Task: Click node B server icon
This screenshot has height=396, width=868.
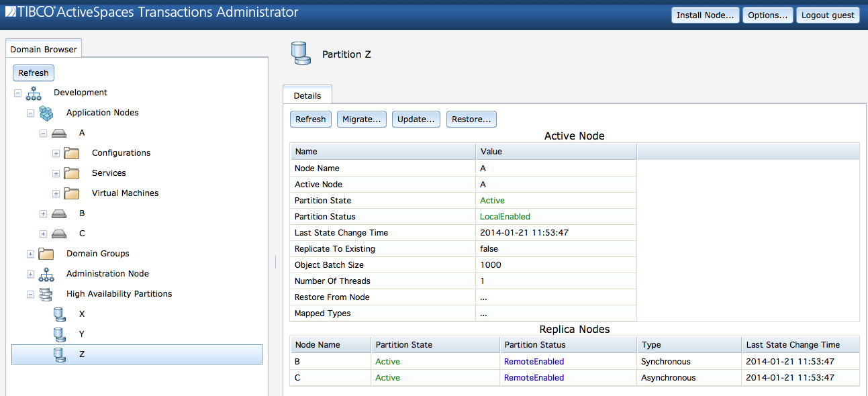Action: coord(59,213)
